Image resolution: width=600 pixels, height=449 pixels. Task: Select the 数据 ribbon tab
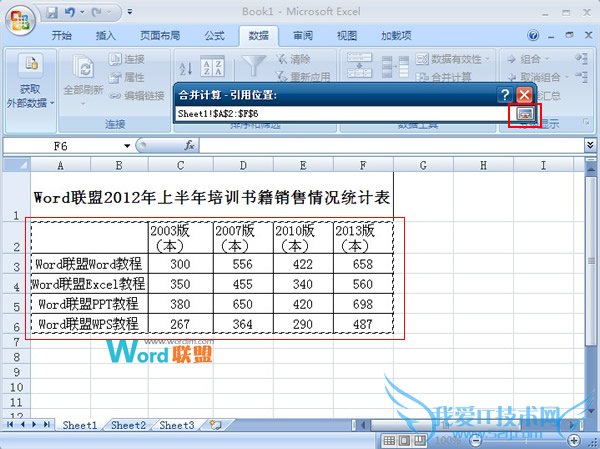click(259, 36)
